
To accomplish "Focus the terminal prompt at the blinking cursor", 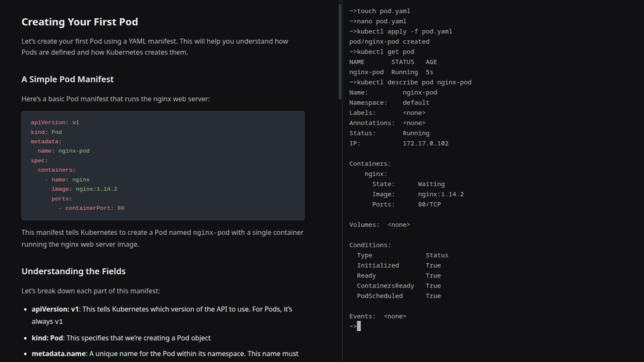I will (x=359, y=326).
